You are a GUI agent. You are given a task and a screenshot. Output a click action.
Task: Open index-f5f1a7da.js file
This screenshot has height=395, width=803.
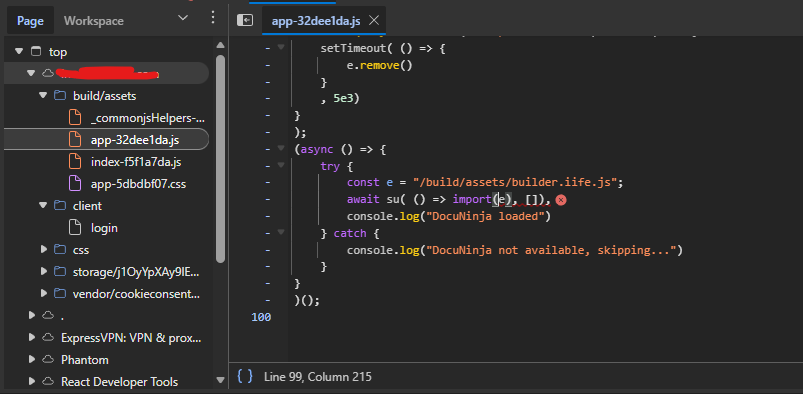click(x=136, y=162)
